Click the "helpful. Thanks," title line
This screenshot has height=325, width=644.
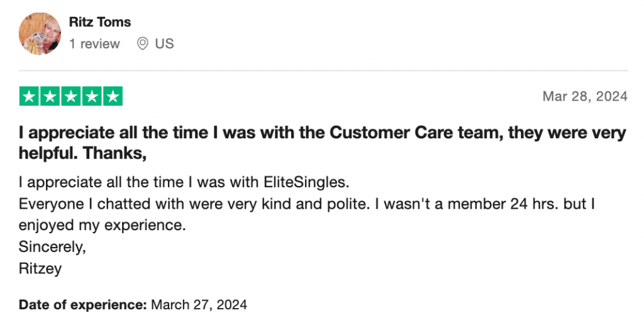click(82, 153)
